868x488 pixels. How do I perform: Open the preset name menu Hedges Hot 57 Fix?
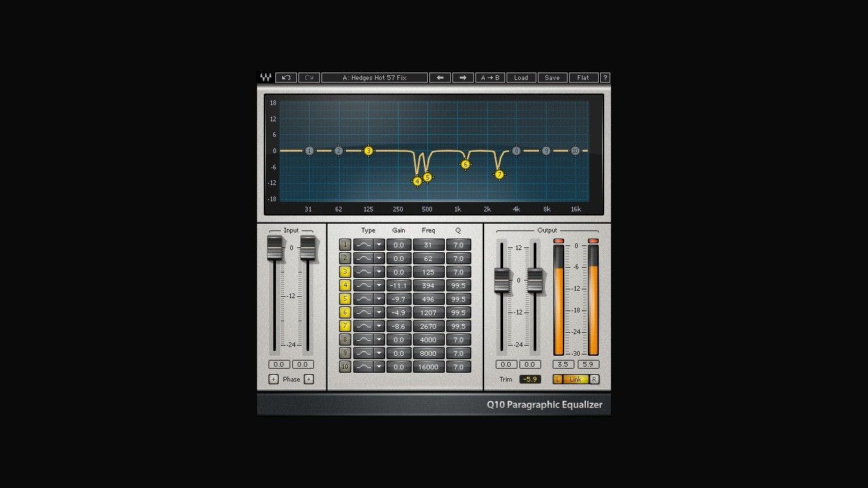(374, 78)
